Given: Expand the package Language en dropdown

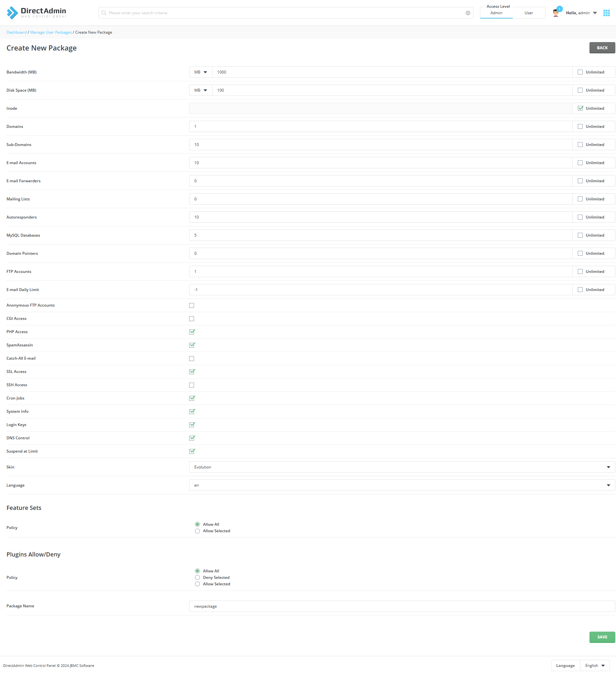Looking at the screenshot, I should [402, 485].
